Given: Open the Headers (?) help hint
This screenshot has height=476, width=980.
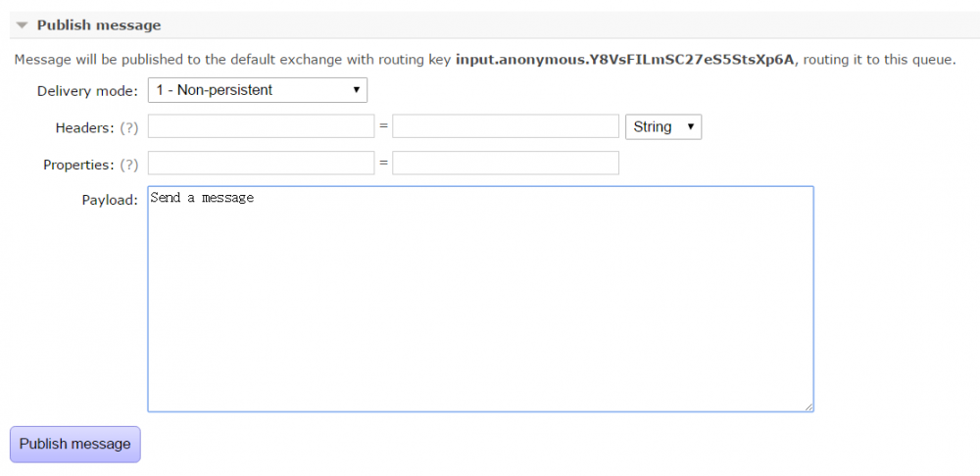Looking at the screenshot, I should (128, 127).
